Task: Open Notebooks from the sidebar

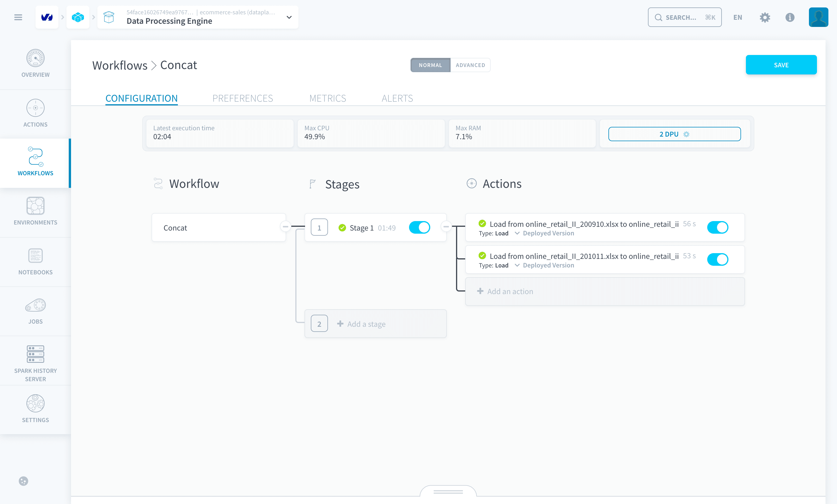Action: pyautogui.click(x=35, y=261)
